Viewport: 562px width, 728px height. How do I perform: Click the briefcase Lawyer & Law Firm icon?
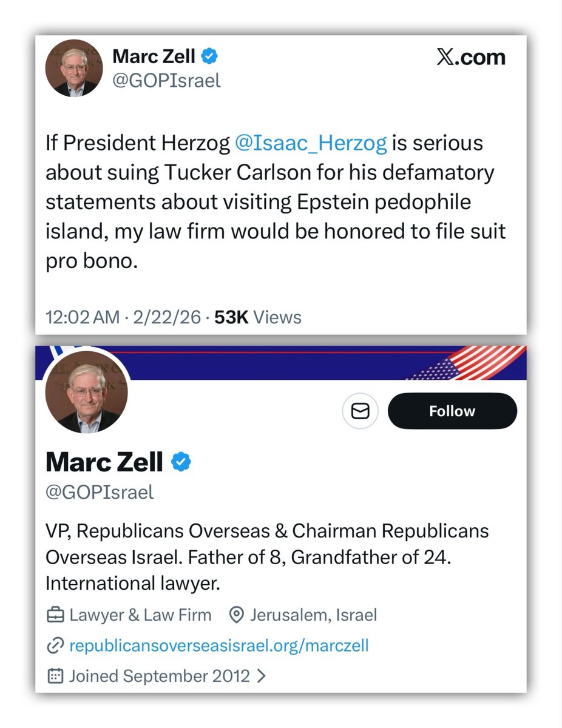click(55, 615)
